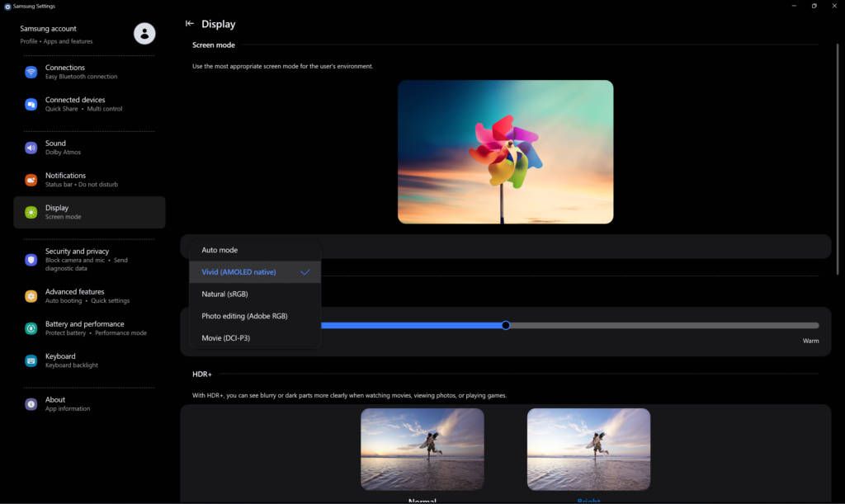845x504 pixels.
Task: Click the color temperature slider handle
Action: [x=506, y=325]
